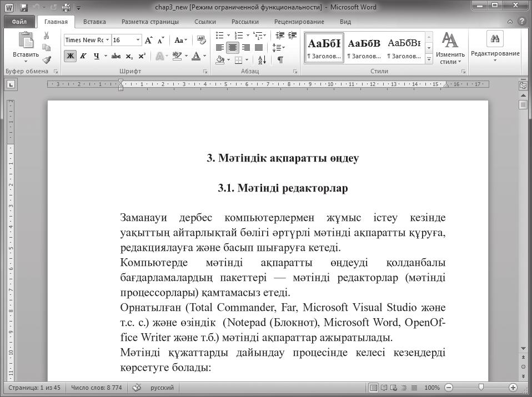The height and width of the screenshot is (397, 532).
Task: Select the Format Painter brush
Action: pyautogui.click(x=47, y=60)
